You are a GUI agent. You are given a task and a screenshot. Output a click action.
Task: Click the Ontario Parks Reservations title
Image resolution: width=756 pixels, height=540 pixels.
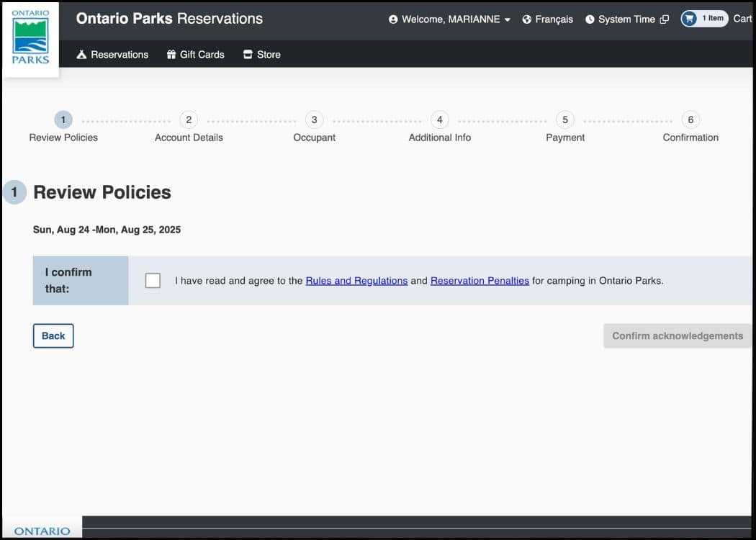(x=169, y=18)
